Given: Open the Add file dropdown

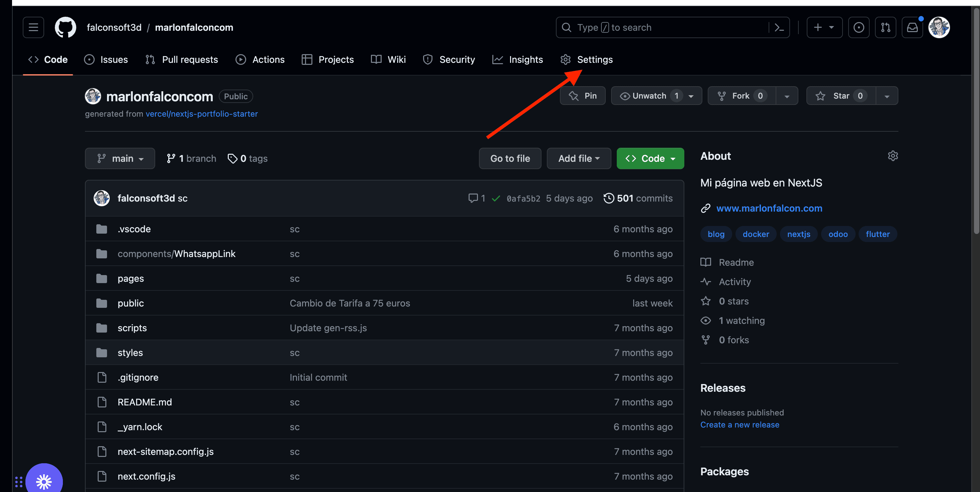Looking at the screenshot, I should point(579,158).
